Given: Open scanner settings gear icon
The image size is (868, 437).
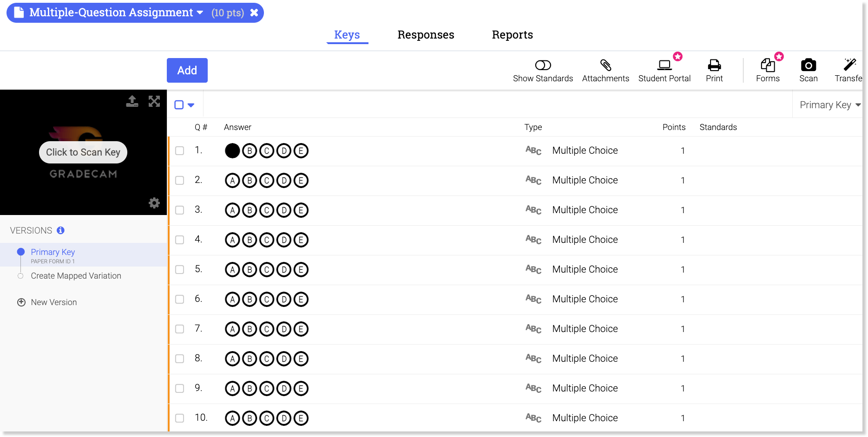Looking at the screenshot, I should click(x=154, y=203).
